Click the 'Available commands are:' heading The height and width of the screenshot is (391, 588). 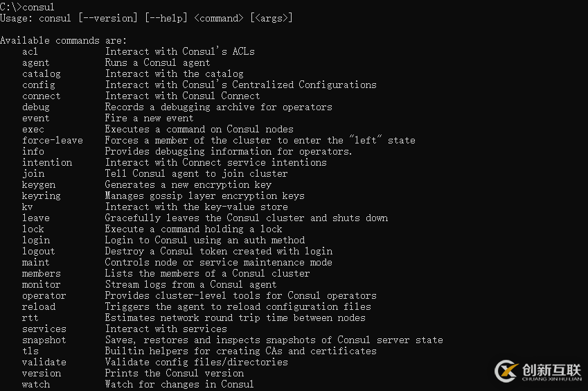click(x=64, y=40)
